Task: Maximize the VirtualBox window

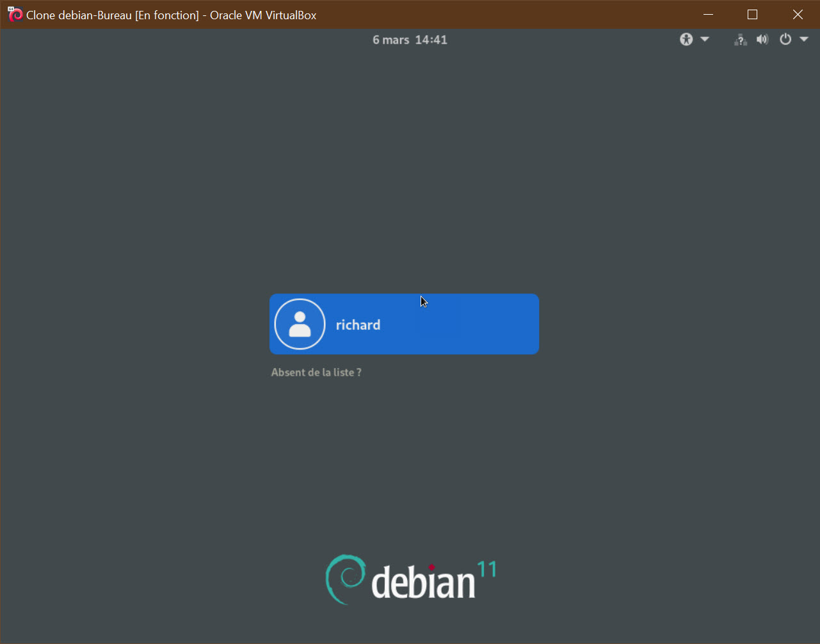Action: point(753,15)
